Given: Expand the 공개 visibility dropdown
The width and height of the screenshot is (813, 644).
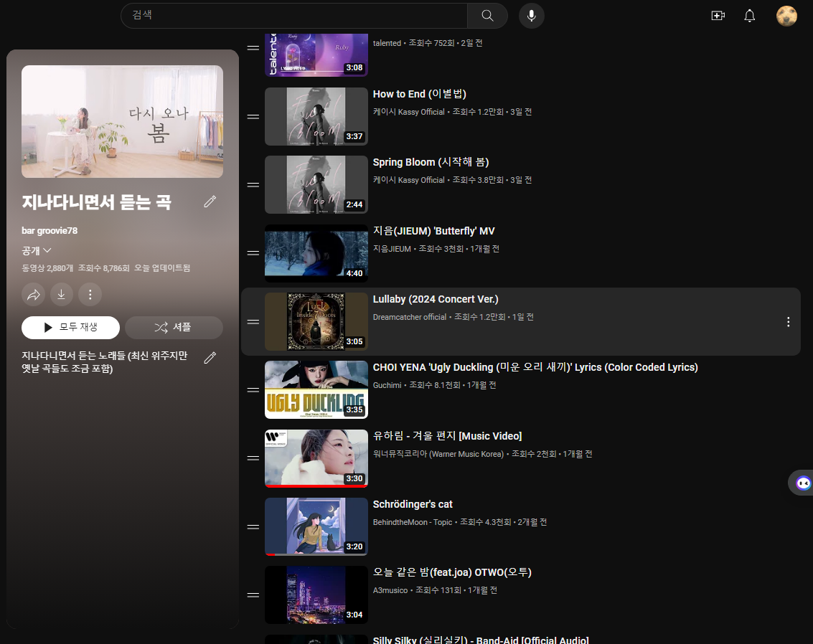Looking at the screenshot, I should click(x=37, y=251).
